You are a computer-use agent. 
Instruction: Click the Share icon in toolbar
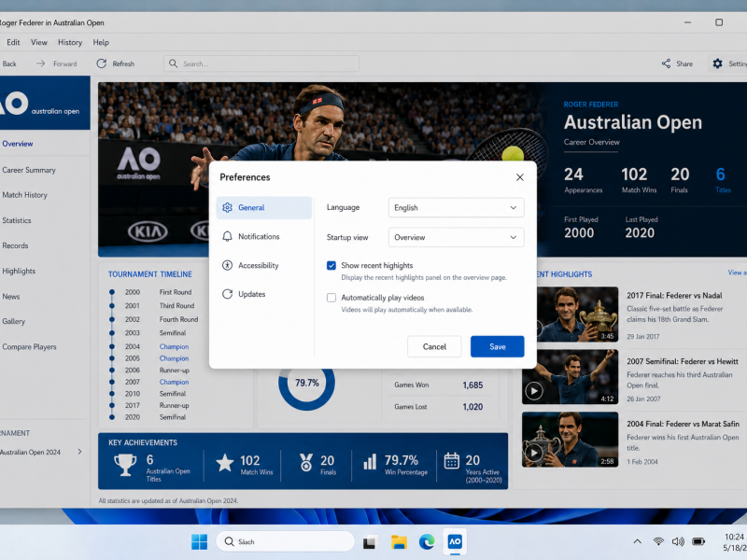[666, 63]
